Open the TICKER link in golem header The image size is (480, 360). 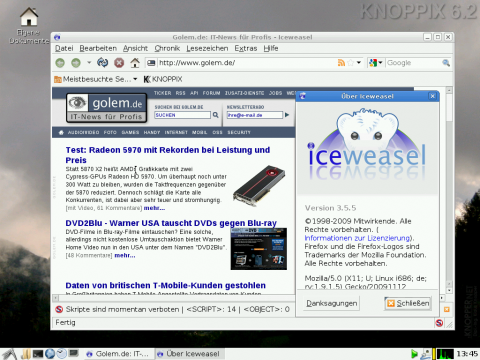tap(163, 93)
